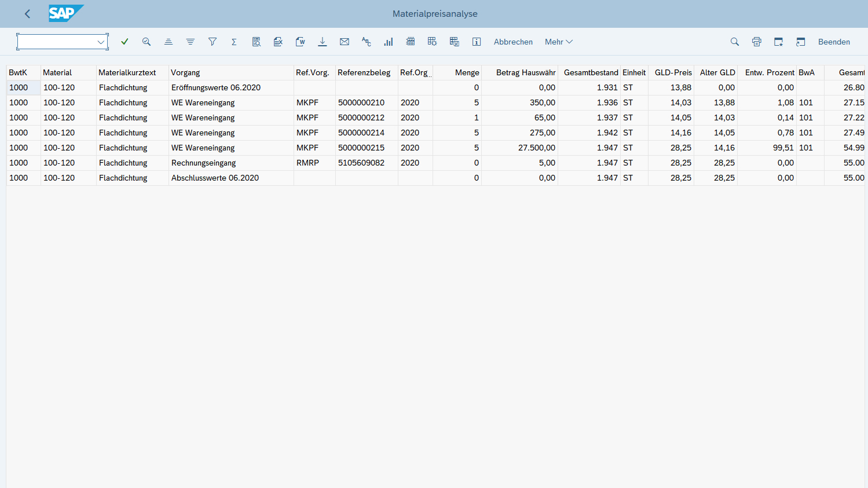The image size is (868, 488).
Task: Select the Betrag Hauswähr column header
Action: pyautogui.click(x=519, y=72)
